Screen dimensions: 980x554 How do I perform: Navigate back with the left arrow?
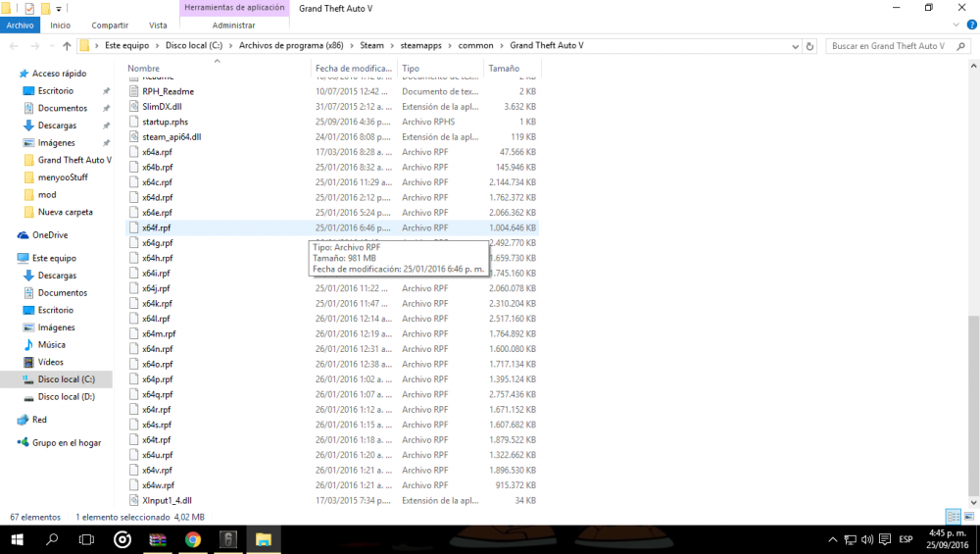click(14, 46)
